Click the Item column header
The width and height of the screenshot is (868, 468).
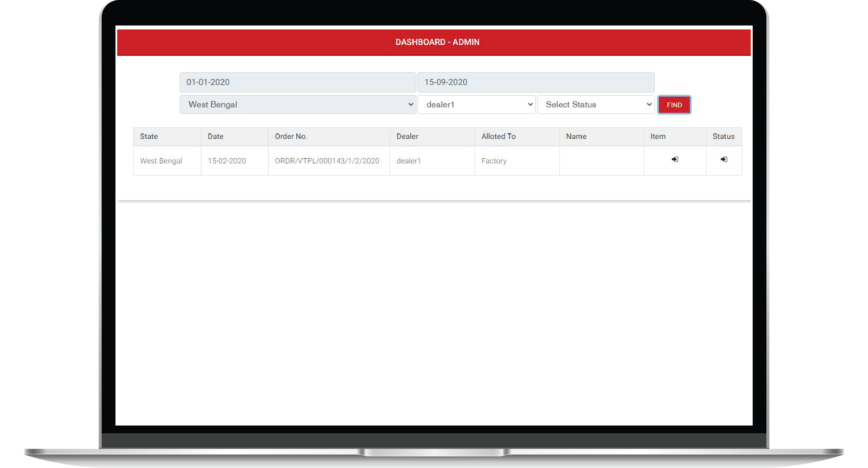click(658, 136)
